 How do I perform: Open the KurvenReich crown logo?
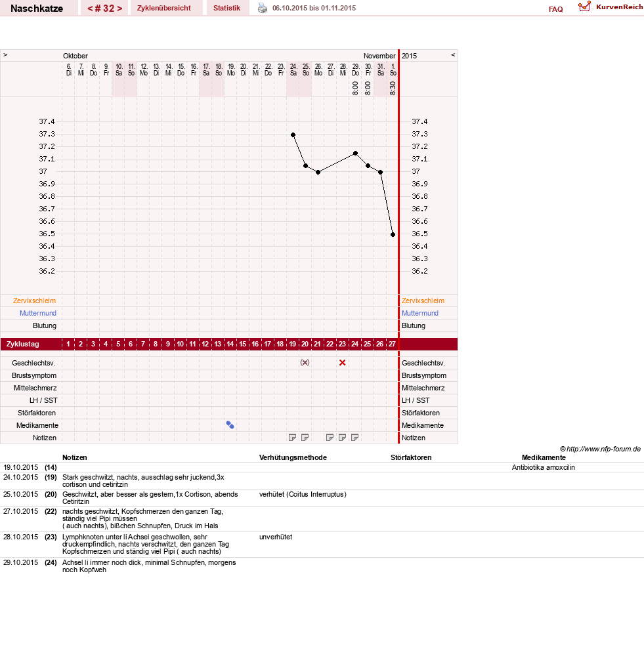click(585, 7)
